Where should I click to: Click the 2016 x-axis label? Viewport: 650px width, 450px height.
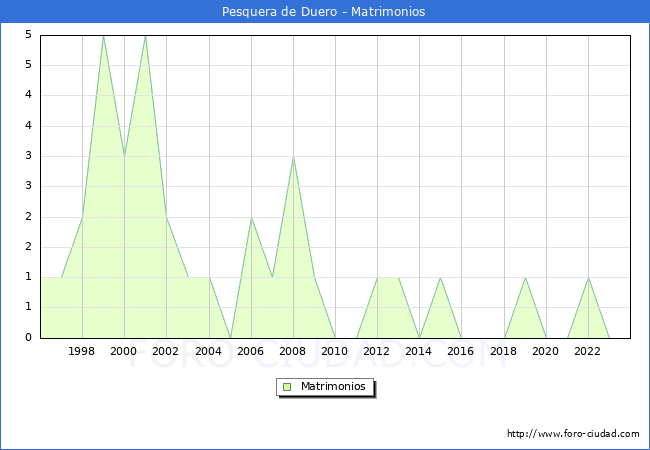461,351
